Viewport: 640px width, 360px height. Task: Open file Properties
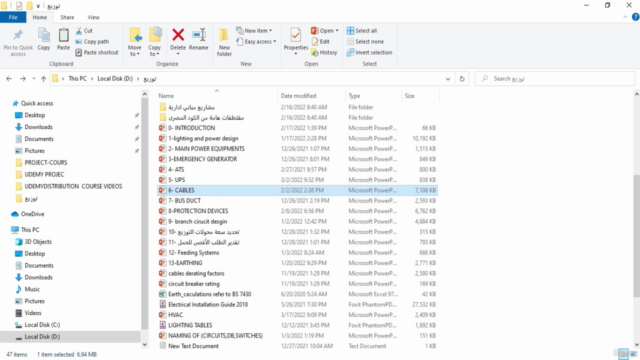coord(296,42)
